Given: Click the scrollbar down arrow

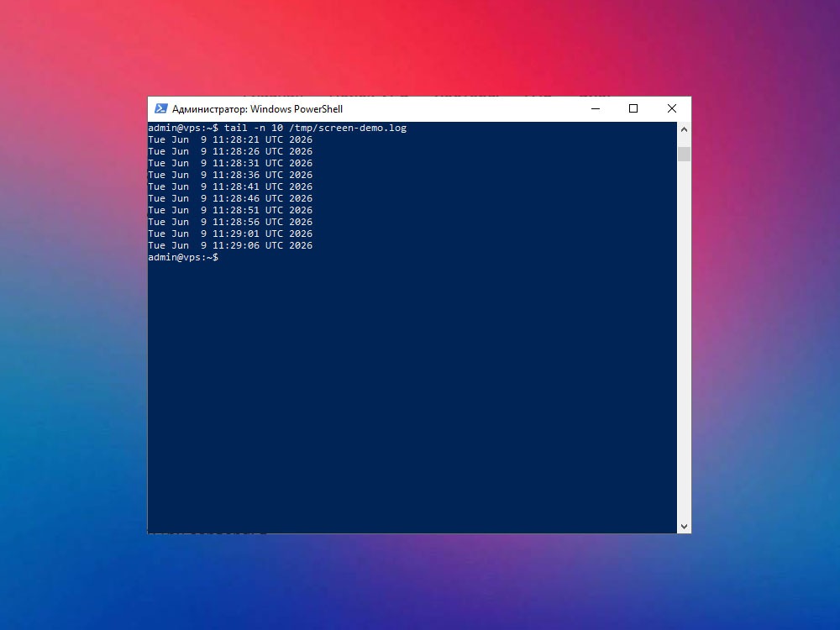Looking at the screenshot, I should point(684,526).
